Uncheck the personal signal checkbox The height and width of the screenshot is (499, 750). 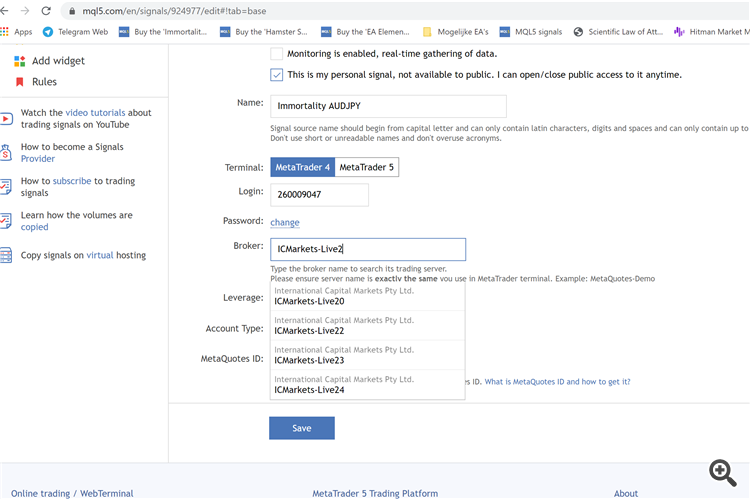276,75
